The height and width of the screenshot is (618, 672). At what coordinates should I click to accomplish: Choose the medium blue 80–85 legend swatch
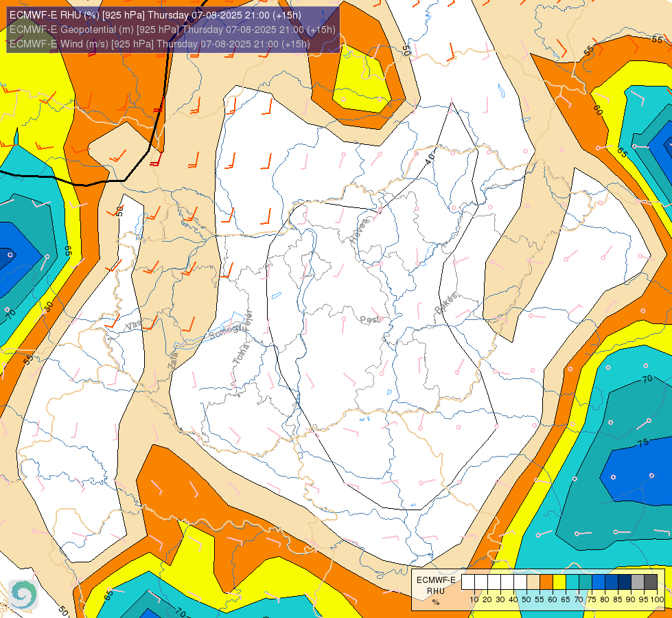coord(612,582)
